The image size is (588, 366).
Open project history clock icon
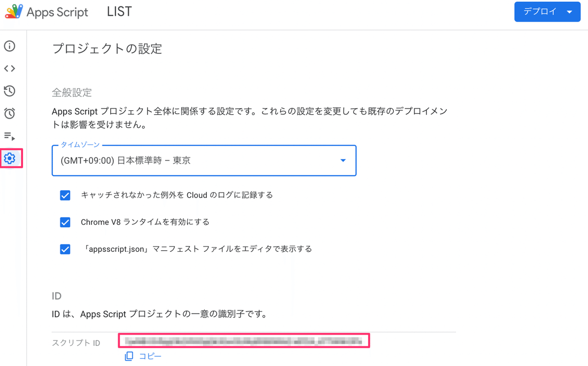point(10,91)
